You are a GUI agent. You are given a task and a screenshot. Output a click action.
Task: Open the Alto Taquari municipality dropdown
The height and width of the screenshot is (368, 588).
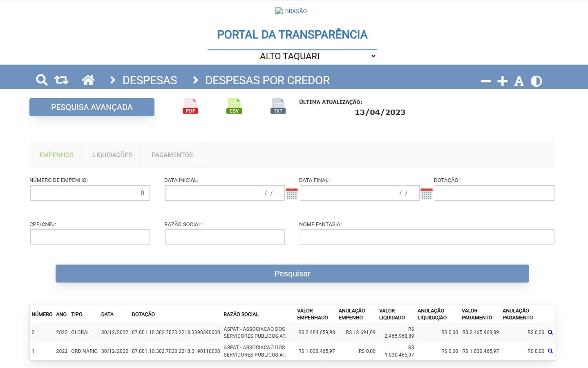click(x=292, y=56)
